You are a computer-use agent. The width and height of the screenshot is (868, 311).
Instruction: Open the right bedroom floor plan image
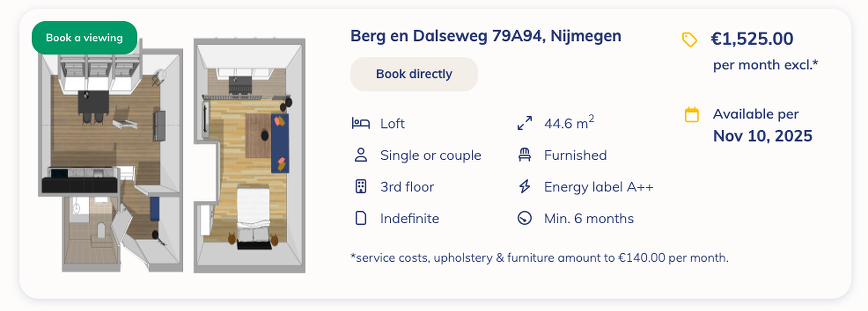click(x=249, y=155)
